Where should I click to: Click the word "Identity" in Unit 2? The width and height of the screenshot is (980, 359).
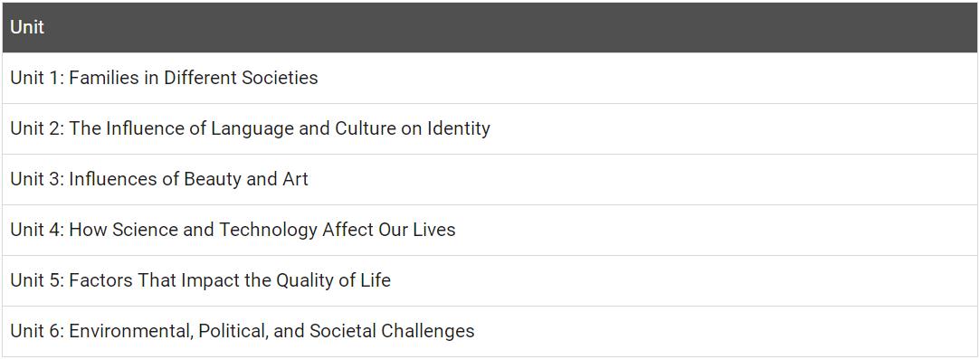(x=458, y=128)
